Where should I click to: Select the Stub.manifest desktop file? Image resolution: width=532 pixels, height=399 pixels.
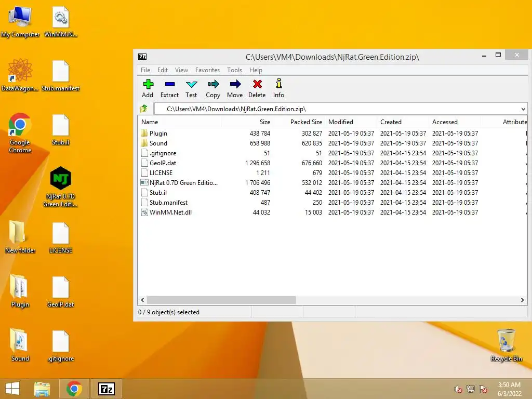[x=61, y=75]
